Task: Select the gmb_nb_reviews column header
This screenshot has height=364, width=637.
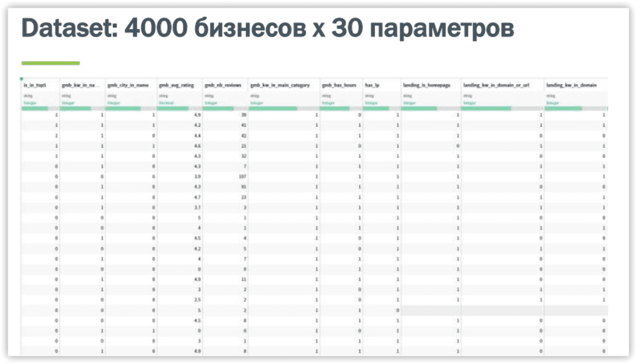Action: point(223,85)
